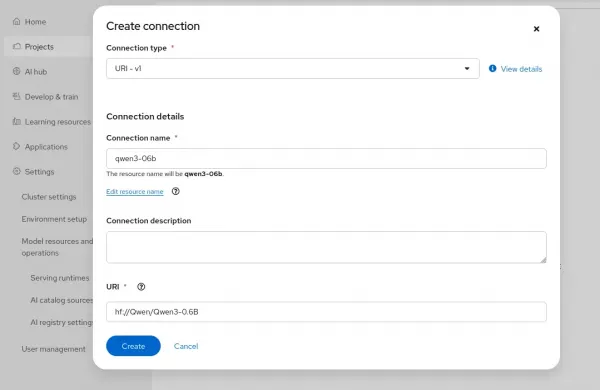Open Projects in sidebar
This screenshot has width=600, height=390.
(39, 47)
